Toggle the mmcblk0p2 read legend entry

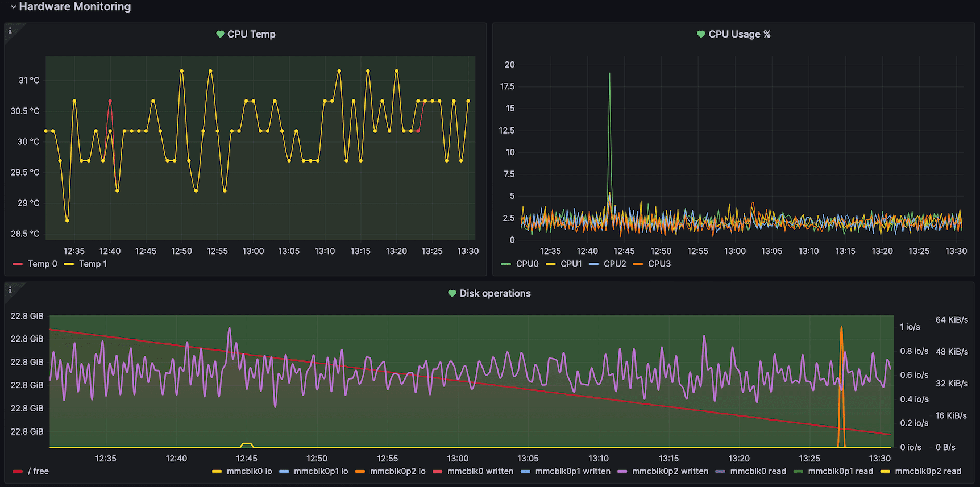click(x=928, y=471)
